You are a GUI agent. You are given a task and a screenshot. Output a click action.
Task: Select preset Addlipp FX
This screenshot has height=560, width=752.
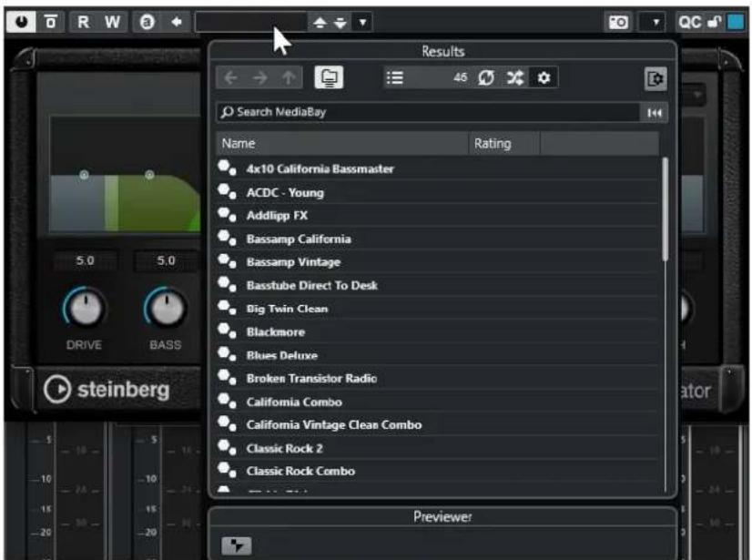pyautogui.click(x=438, y=216)
